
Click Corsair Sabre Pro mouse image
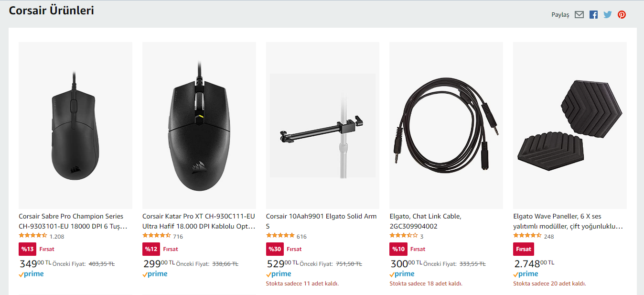[75, 125]
